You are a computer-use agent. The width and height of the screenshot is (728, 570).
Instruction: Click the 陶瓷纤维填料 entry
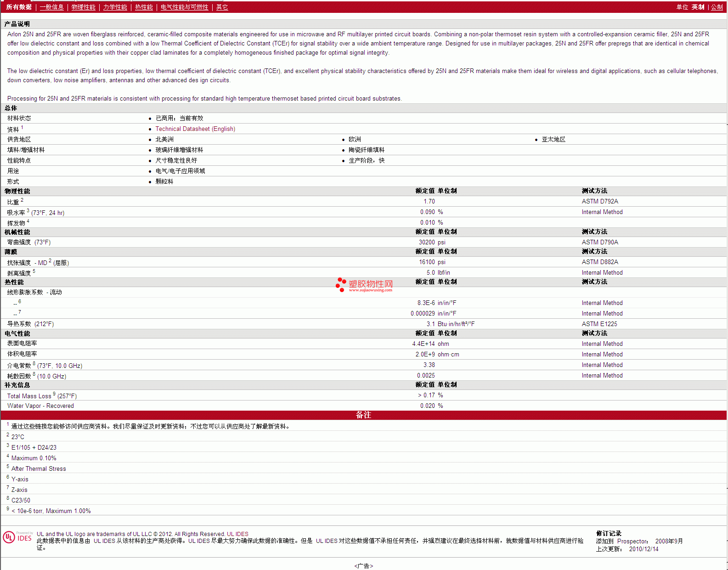tap(367, 150)
